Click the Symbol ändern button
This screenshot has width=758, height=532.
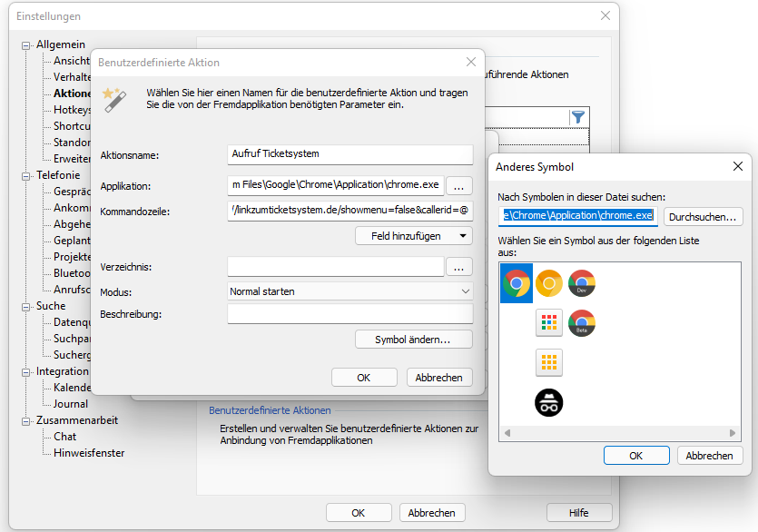[414, 340]
